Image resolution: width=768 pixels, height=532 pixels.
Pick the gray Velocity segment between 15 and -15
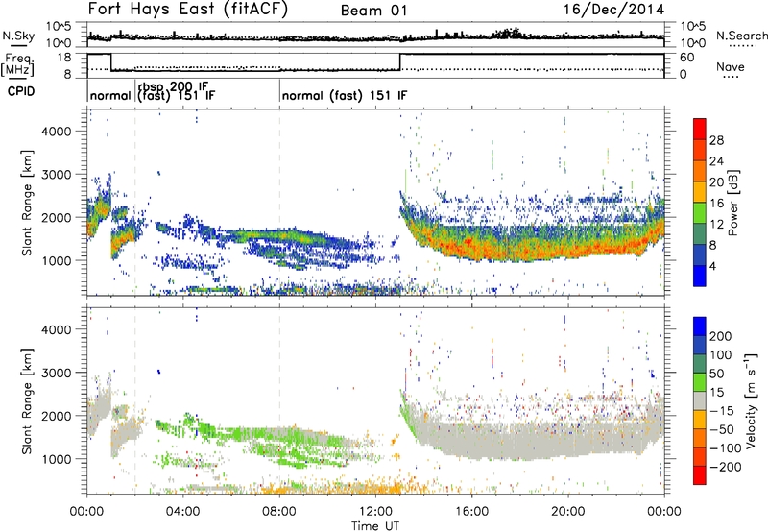pos(700,400)
